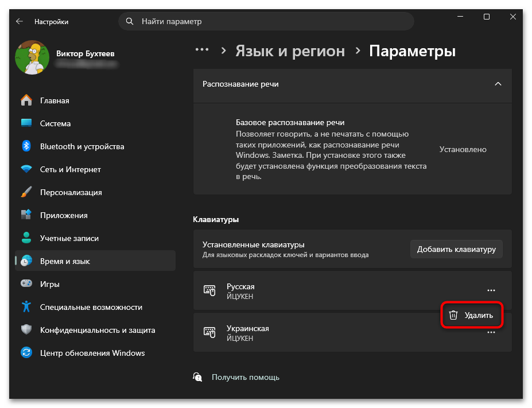Open Учетные записи section
Viewport: 532px width, 408px height.
point(95,238)
